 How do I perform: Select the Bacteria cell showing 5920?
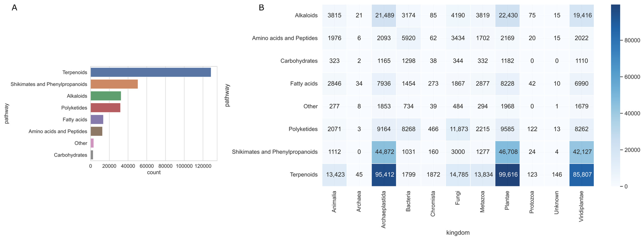(408, 38)
